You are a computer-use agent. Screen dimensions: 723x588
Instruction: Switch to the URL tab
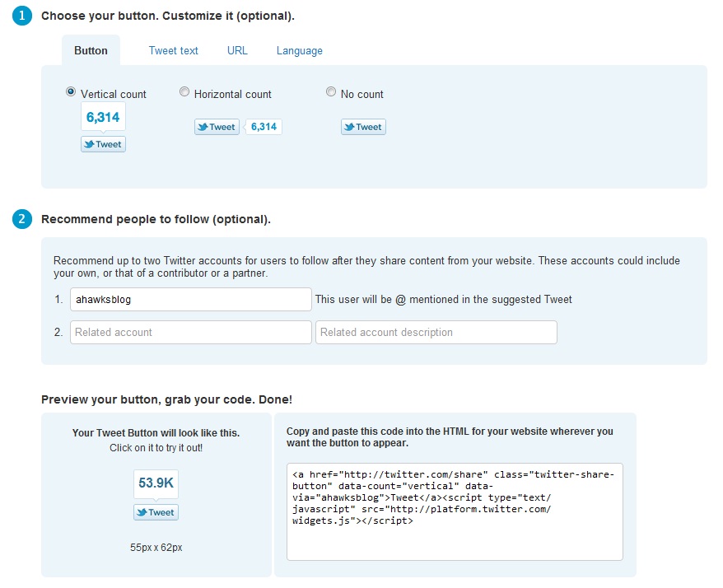pos(237,50)
